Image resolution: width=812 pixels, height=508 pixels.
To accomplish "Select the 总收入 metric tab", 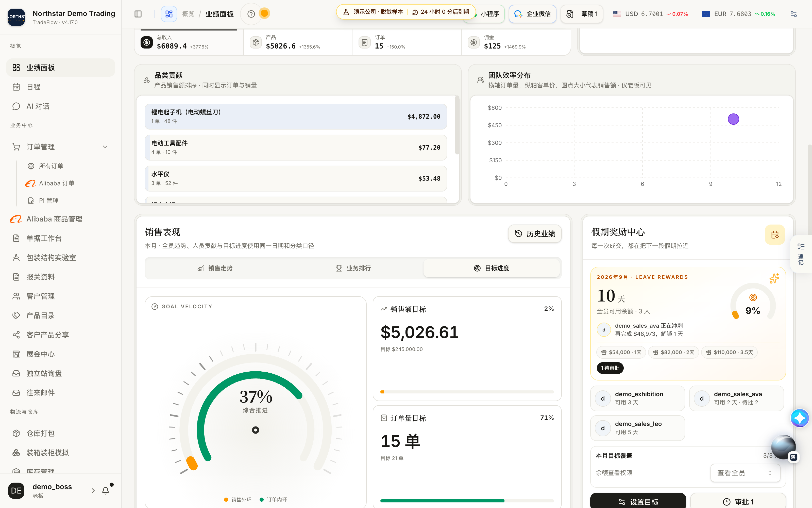I will click(189, 42).
